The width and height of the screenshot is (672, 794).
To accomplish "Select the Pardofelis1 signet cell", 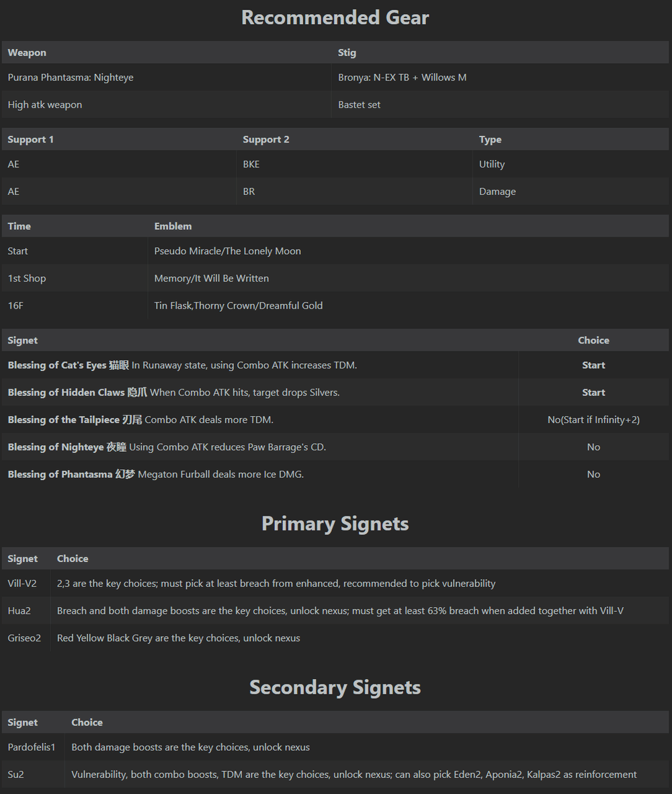I will coord(32,747).
